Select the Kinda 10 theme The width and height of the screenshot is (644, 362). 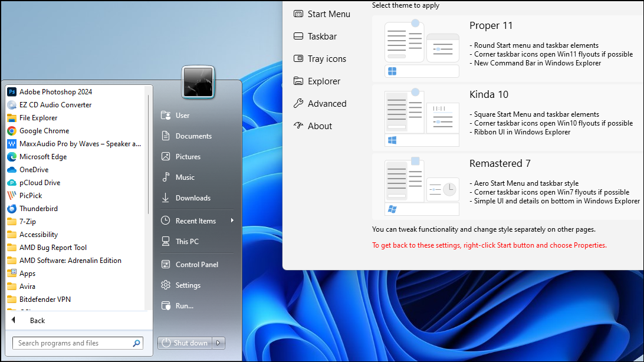(508, 117)
